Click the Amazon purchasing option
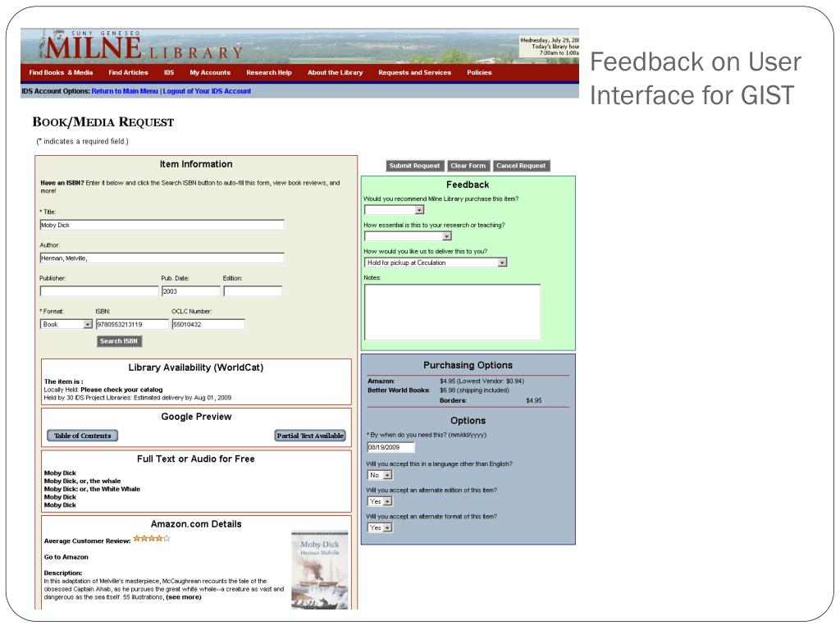 [381, 381]
